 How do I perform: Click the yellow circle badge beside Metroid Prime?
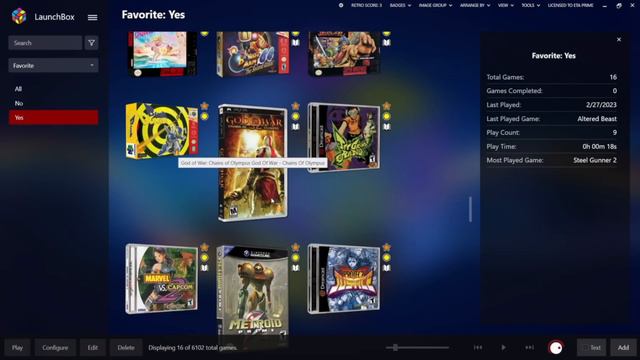(296, 258)
